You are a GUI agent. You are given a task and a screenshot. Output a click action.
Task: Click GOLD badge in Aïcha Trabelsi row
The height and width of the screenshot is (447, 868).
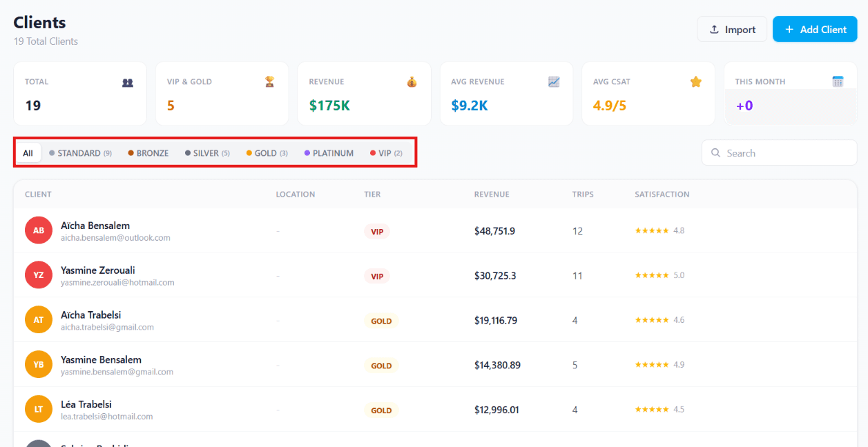(x=381, y=321)
